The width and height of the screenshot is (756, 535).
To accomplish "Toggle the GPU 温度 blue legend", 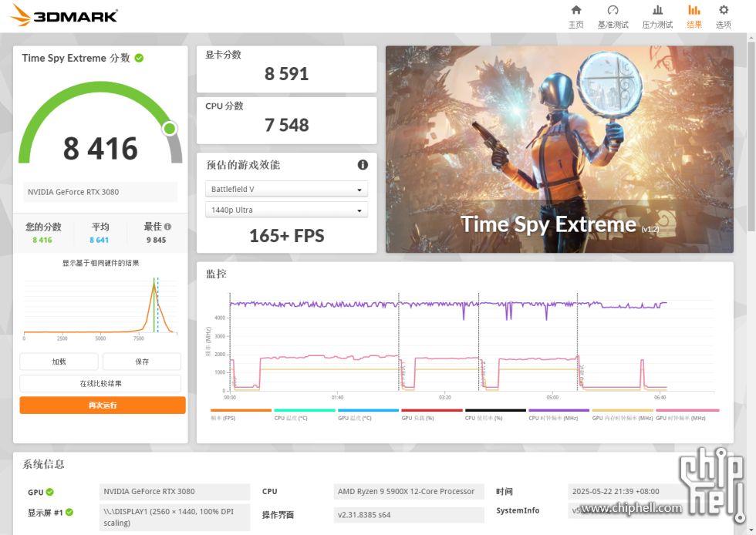I will pyautogui.click(x=368, y=414).
